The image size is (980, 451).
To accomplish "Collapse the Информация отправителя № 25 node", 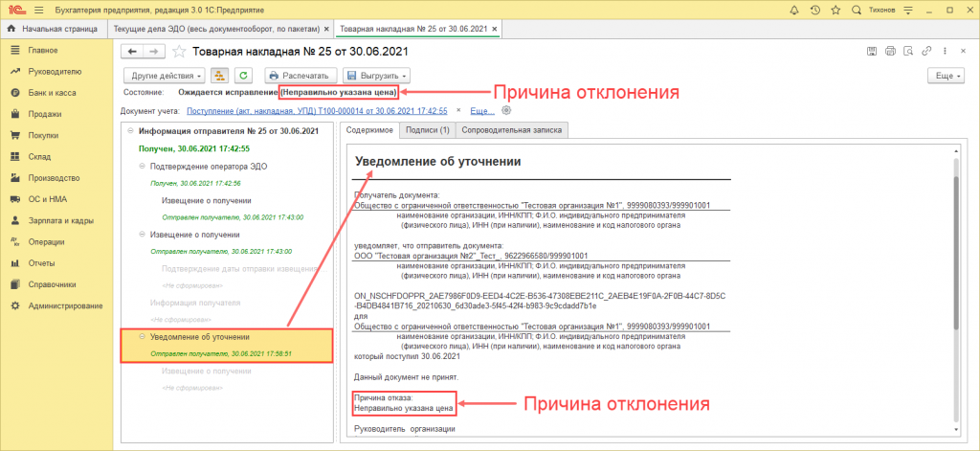I will (x=130, y=131).
